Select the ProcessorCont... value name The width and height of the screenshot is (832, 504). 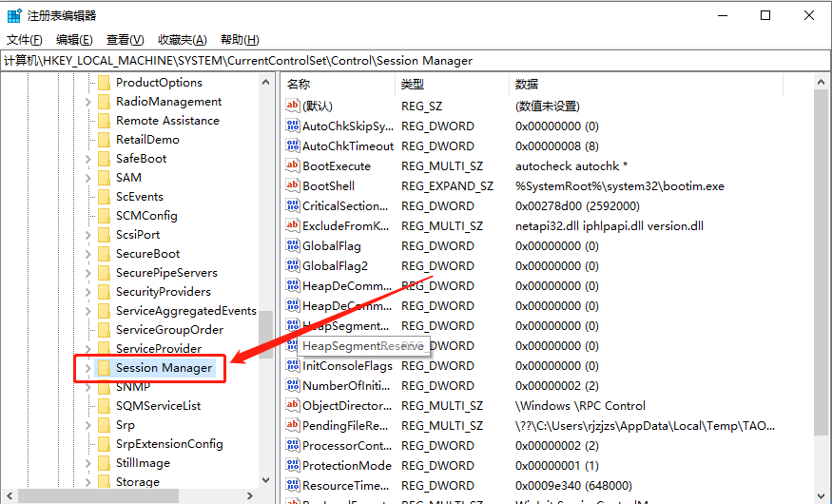(x=347, y=446)
